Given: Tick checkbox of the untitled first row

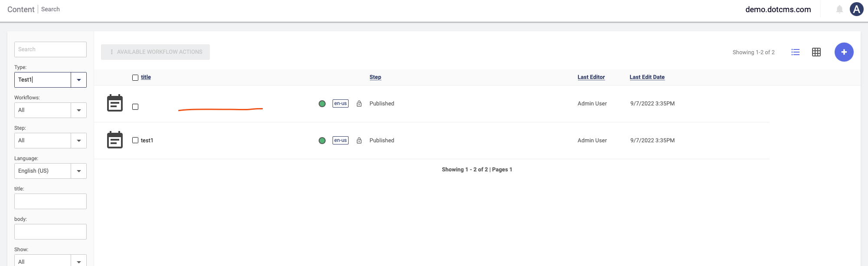Looking at the screenshot, I should pos(135,107).
